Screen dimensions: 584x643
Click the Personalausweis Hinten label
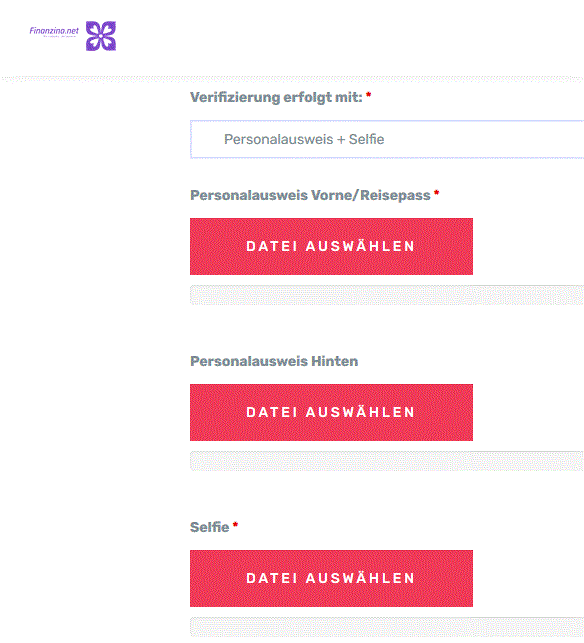pyautogui.click(x=274, y=361)
